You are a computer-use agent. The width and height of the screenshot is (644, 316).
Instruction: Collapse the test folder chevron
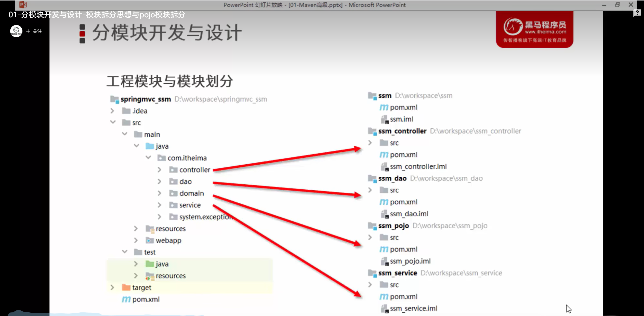click(125, 252)
